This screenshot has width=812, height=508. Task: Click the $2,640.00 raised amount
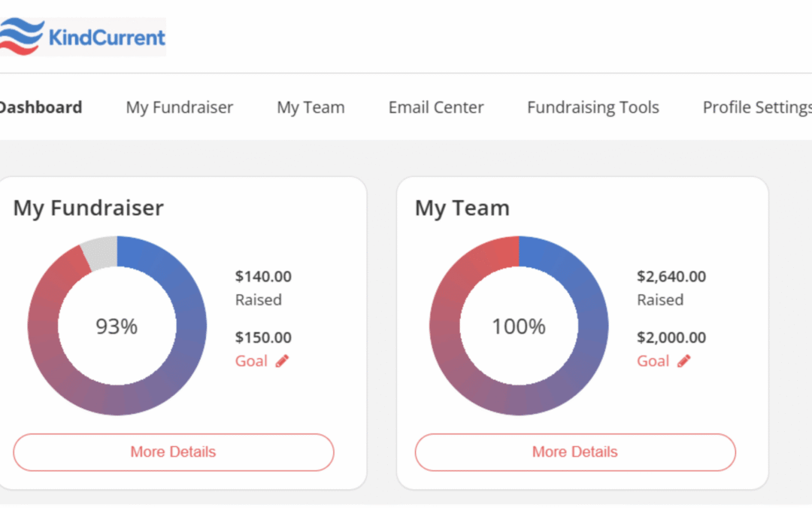(x=671, y=276)
